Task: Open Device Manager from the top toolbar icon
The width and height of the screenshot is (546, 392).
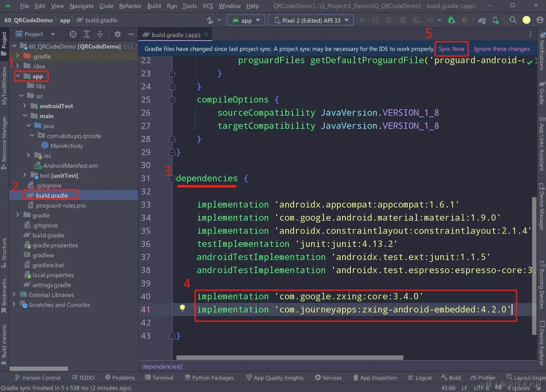Action: point(496,20)
